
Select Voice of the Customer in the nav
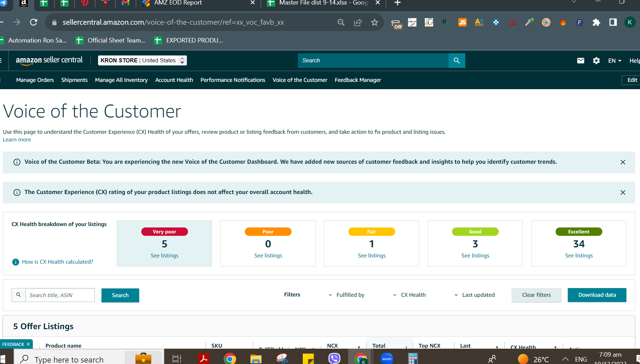[300, 80]
